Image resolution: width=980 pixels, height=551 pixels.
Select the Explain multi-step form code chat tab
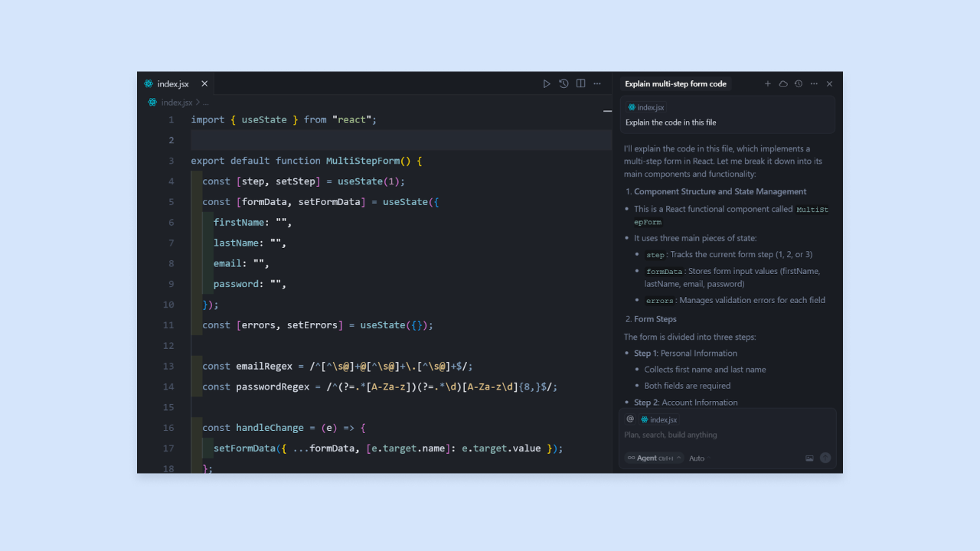coord(675,83)
